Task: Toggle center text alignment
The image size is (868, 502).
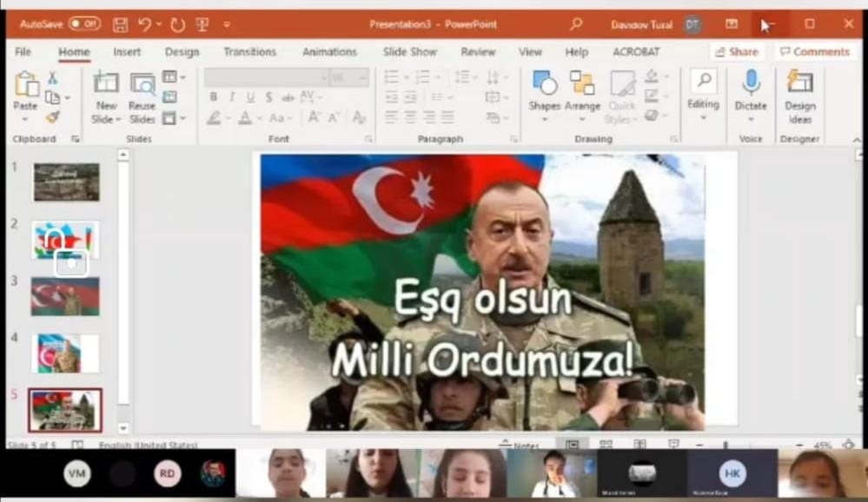Action: 410,117
